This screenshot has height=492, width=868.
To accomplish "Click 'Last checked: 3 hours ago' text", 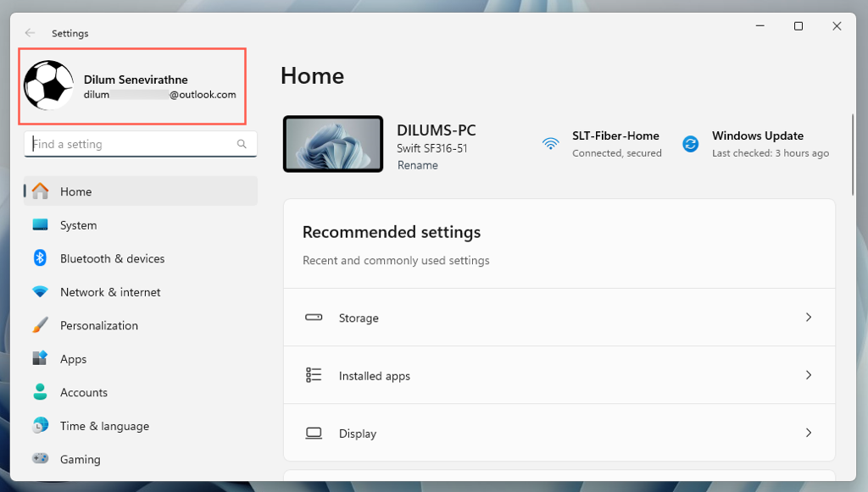I will pyautogui.click(x=771, y=153).
